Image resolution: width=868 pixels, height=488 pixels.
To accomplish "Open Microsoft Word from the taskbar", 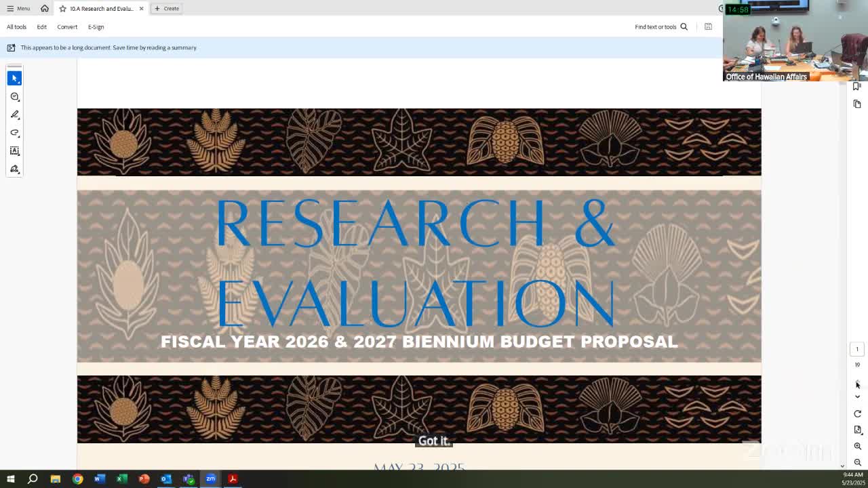I will click(x=100, y=479).
